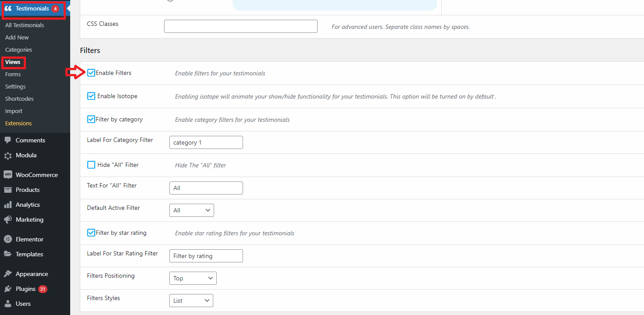644x315 pixels.
Task: Open the Plugins menu label
Action: (25, 289)
